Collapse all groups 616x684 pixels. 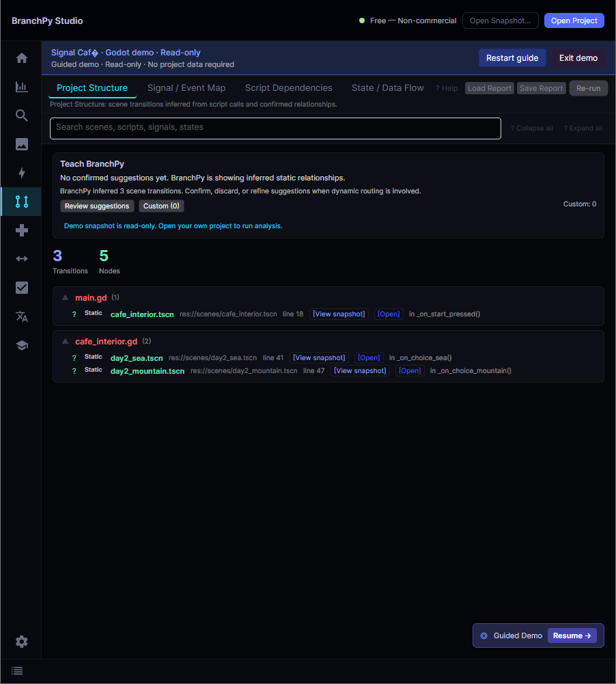point(531,128)
